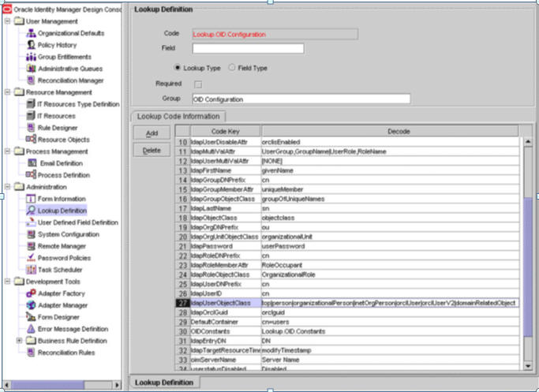Select the ldapEntryDN code key
This screenshot has height=392, width=539.
[226, 341]
